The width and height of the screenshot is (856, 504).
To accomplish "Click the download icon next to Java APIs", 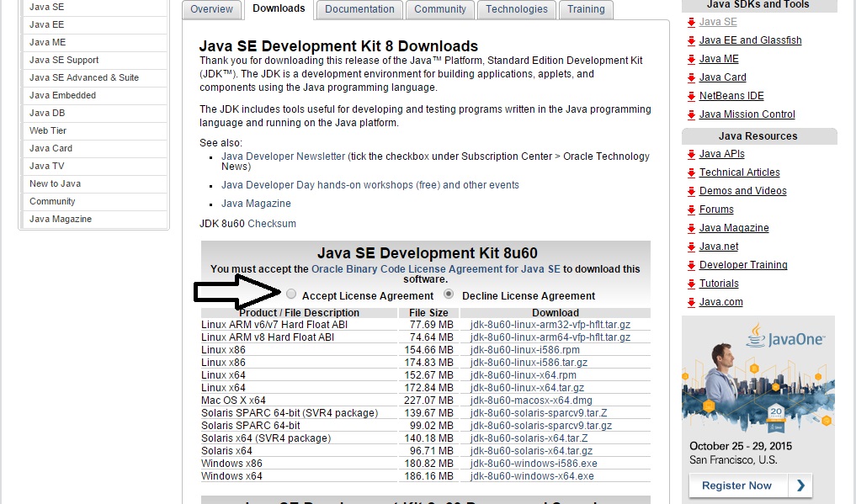I will coord(690,153).
